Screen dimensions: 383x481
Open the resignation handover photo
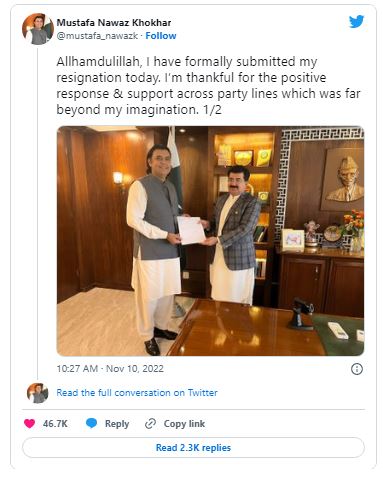[210, 241]
